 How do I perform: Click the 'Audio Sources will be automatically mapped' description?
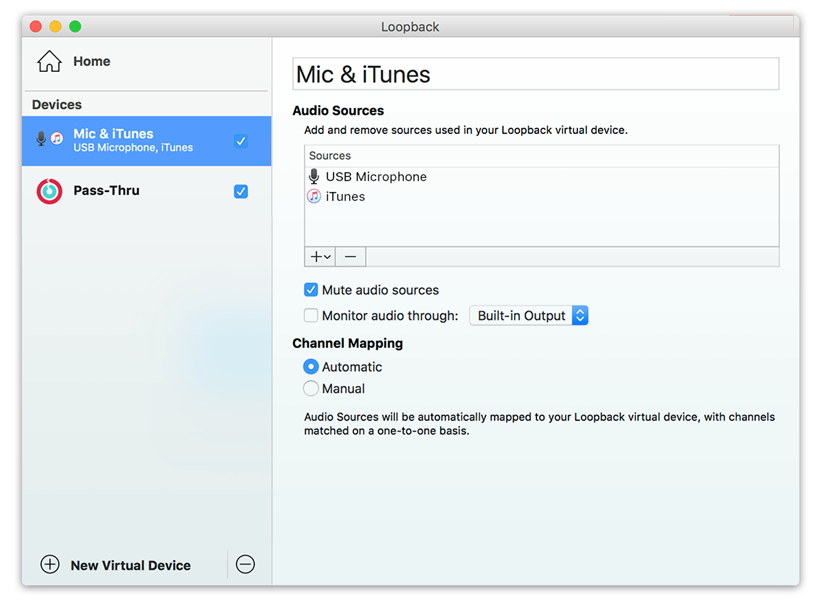539,424
